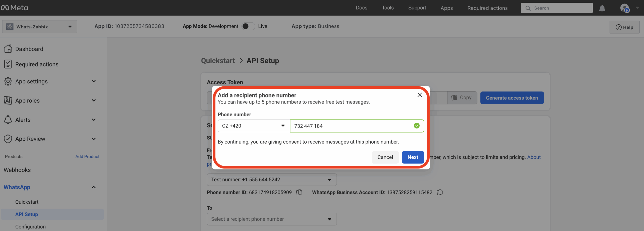Open Webhooks in the sidebar
The image size is (644, 231).
[x=17, y=170]
